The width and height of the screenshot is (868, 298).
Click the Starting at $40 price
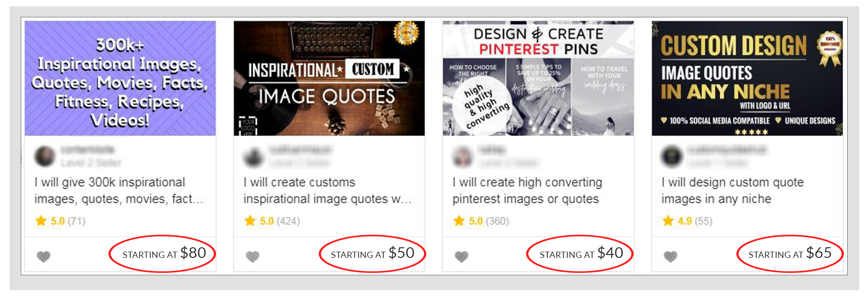pyautogui.click(x=581, y=254)
